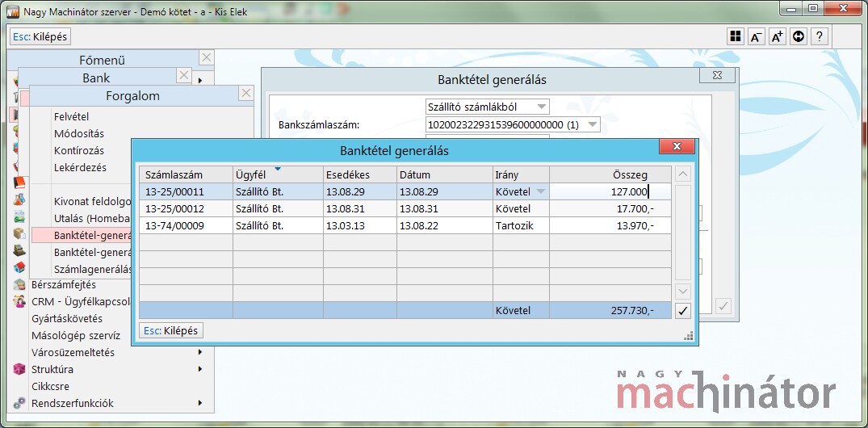Open the Bankszámlaszám dropdown
Screen dimensions: 868x428
coord(593,124)
